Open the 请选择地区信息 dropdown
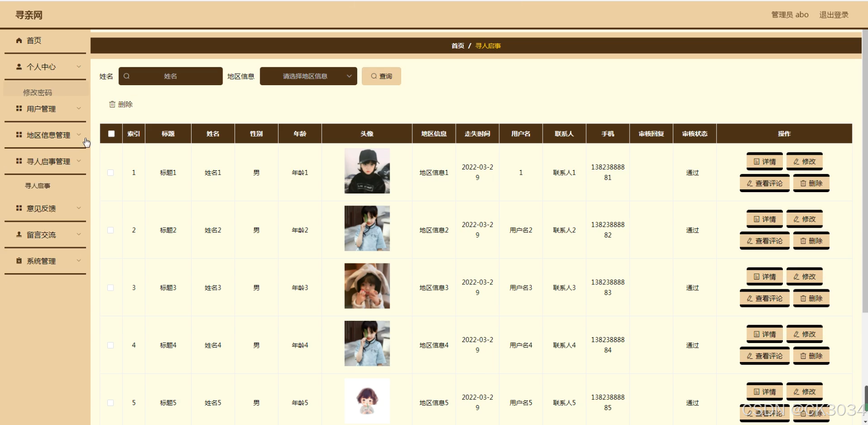868x425 pixels. (x=308, y=76)
